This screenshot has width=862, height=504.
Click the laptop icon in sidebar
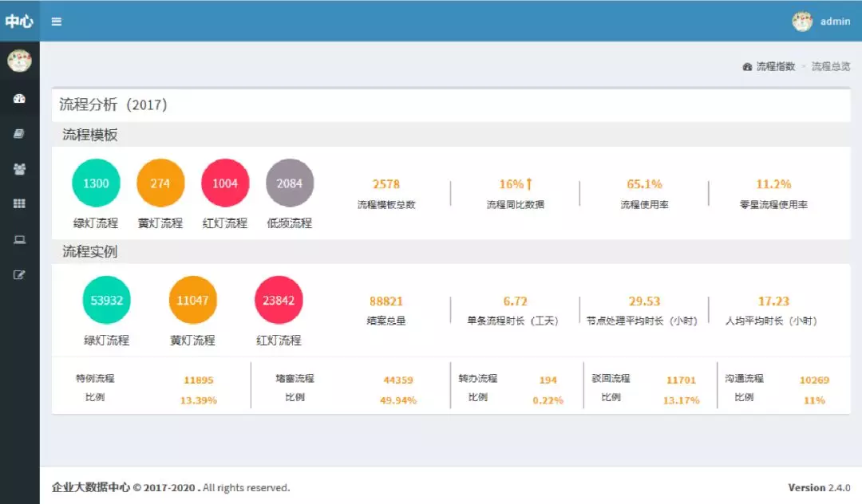click(20, 239)
